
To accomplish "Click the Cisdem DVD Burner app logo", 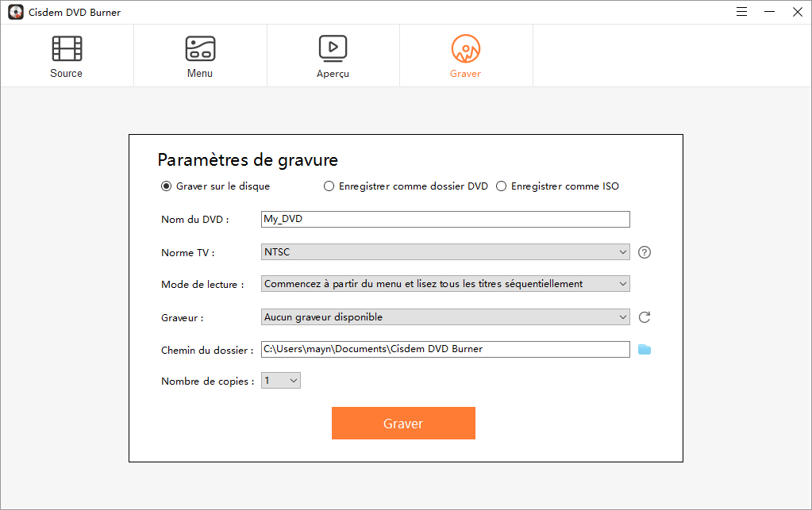I will 16,13.
